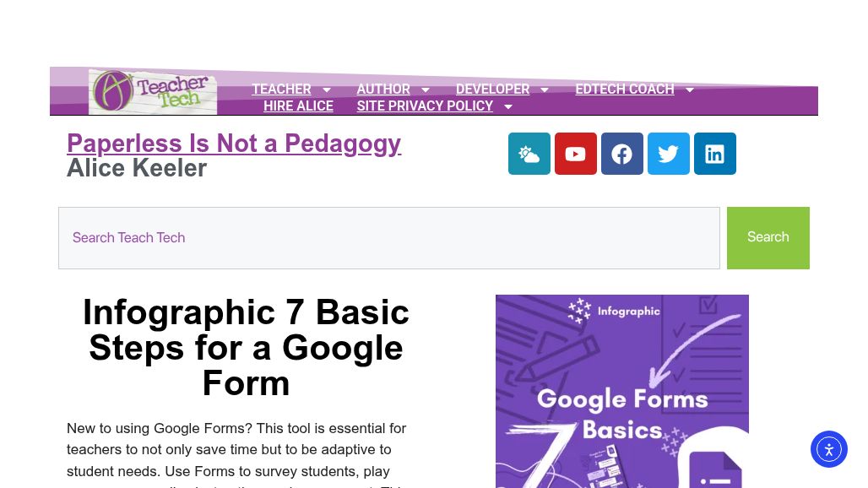Click the Alice Keeler author name
Image resolution: width=868 pixels, height=488 pixels.
click(137, 168)
